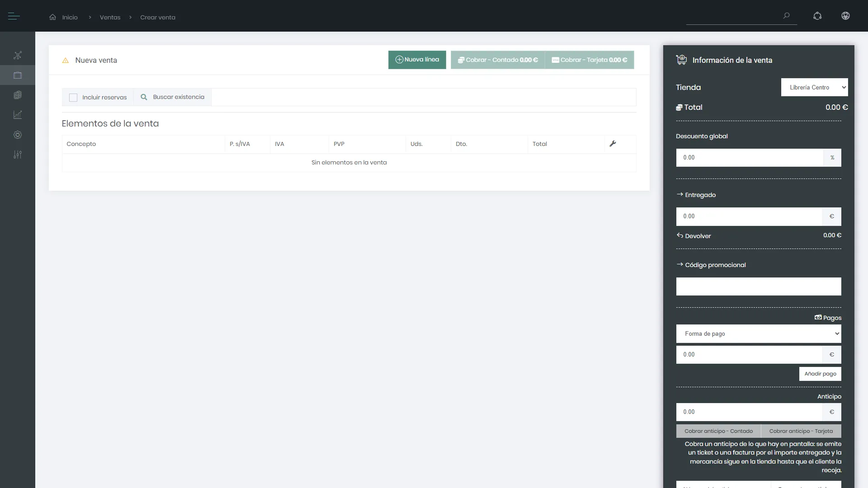Screen dimensions: 868x488
Task: Click Cobrar - Contado button
Action: (498, 60)
